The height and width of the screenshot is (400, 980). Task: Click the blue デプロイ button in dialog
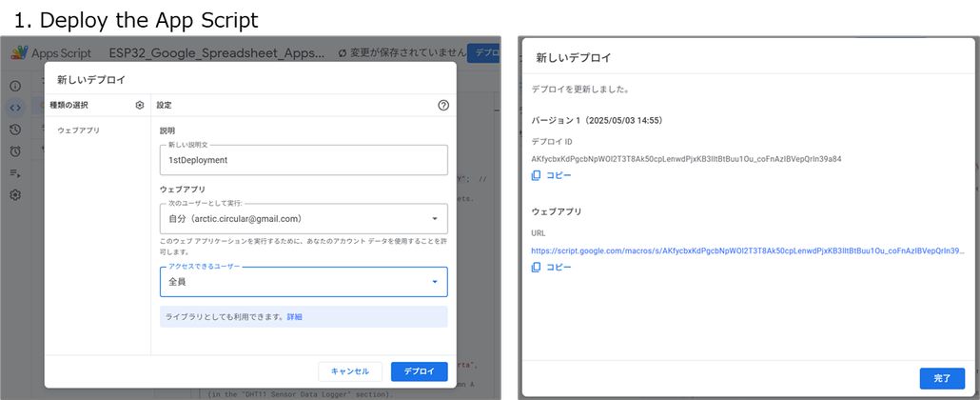click(x=420, y=371)
